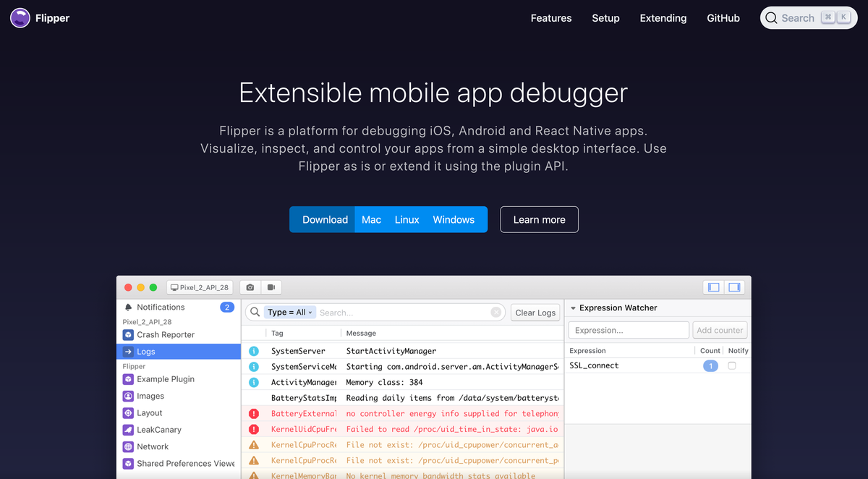Click error icon on KernelUidCpuFreq row
This screenshot has width=868, height=479.
coord(254,429)
